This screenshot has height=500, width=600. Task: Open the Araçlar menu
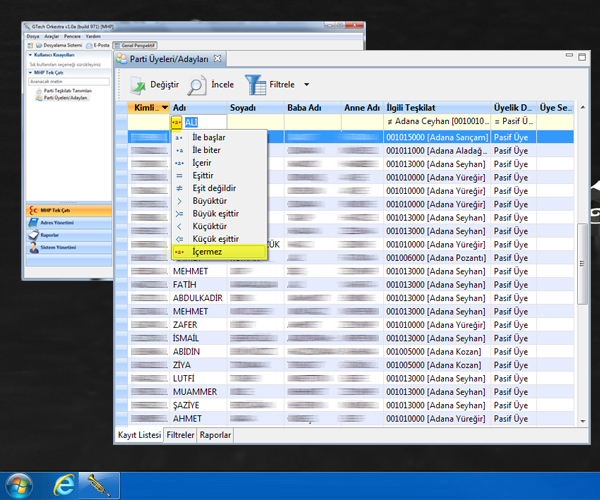coord(51,36)
